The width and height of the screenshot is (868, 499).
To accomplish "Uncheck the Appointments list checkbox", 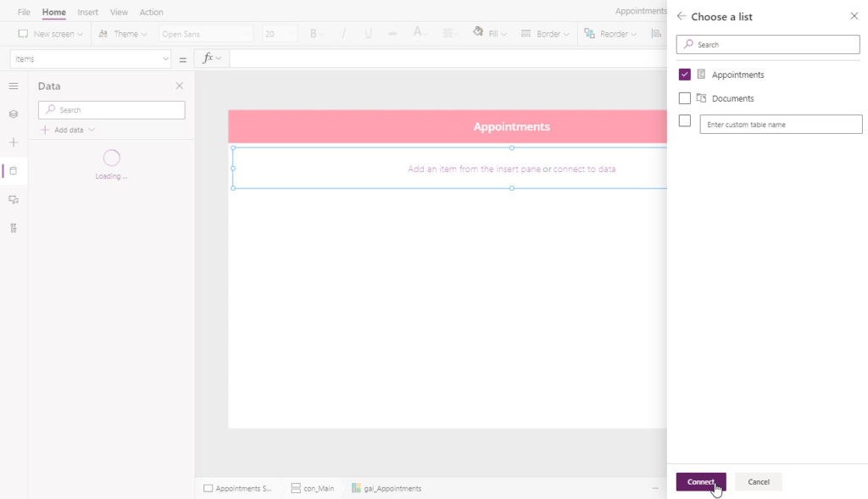I will coord(684,75).
